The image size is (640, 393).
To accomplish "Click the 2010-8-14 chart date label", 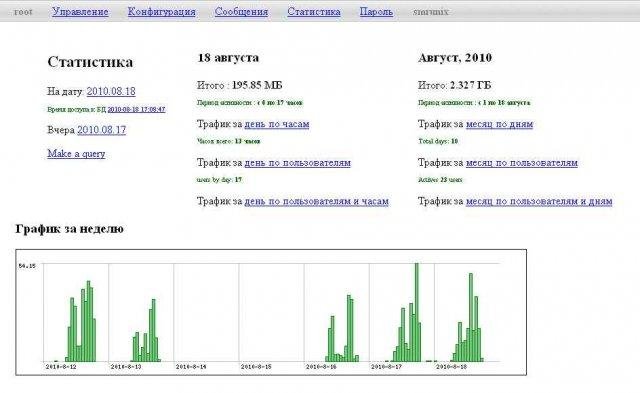I will pyautogui.click(x=191, y=366).
